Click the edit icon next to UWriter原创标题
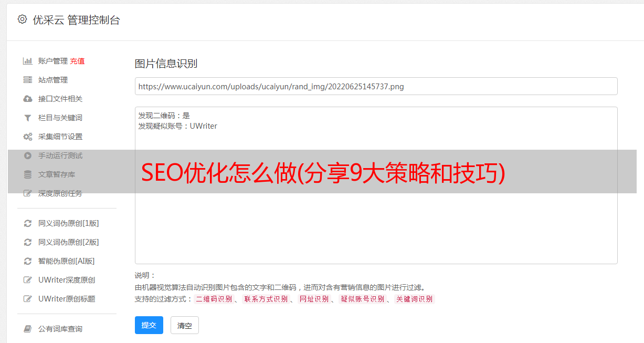 pos(28,299)
